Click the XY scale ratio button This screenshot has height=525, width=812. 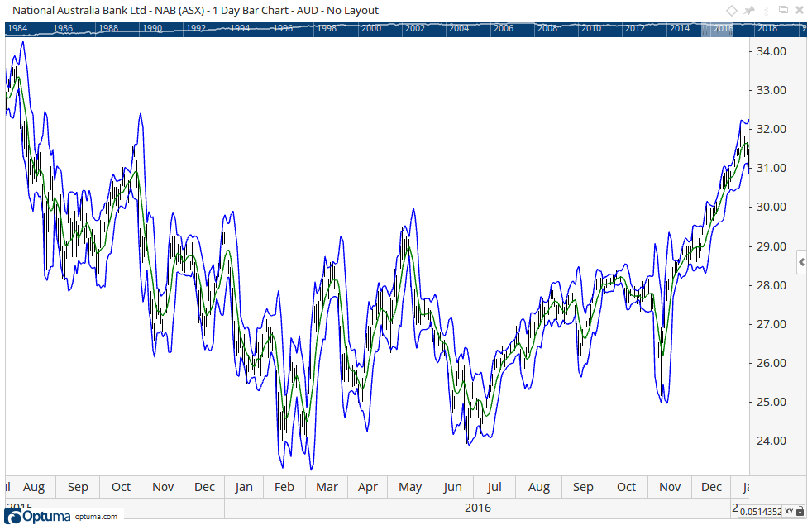(789, 512)
